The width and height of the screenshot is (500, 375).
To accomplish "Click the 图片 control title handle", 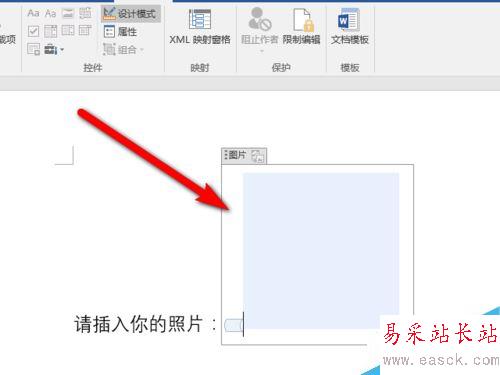I will [x=235, y=155].
